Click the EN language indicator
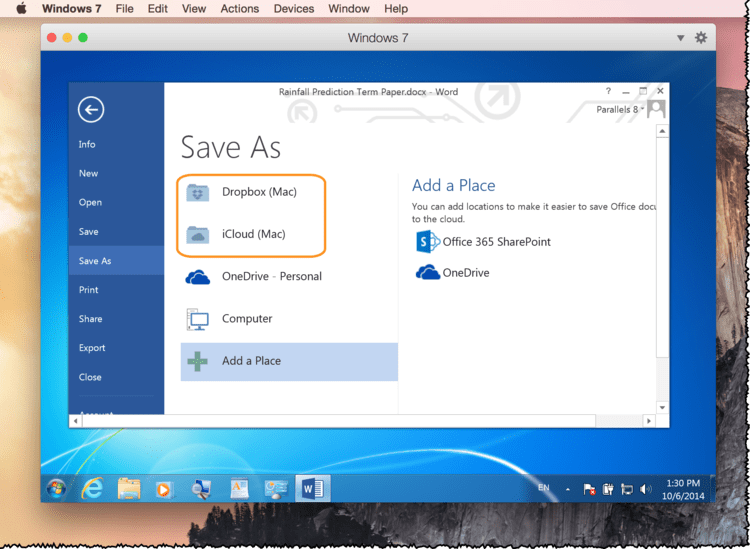 544,488
